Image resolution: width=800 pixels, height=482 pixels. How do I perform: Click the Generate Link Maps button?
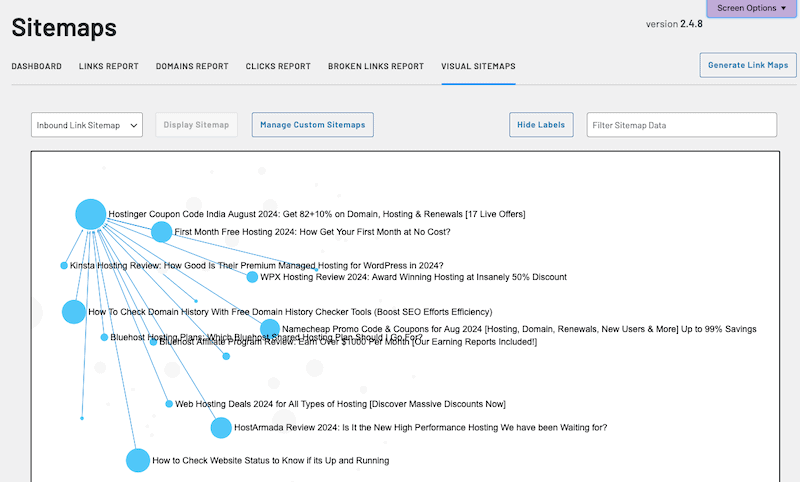(x=748, y=65)
